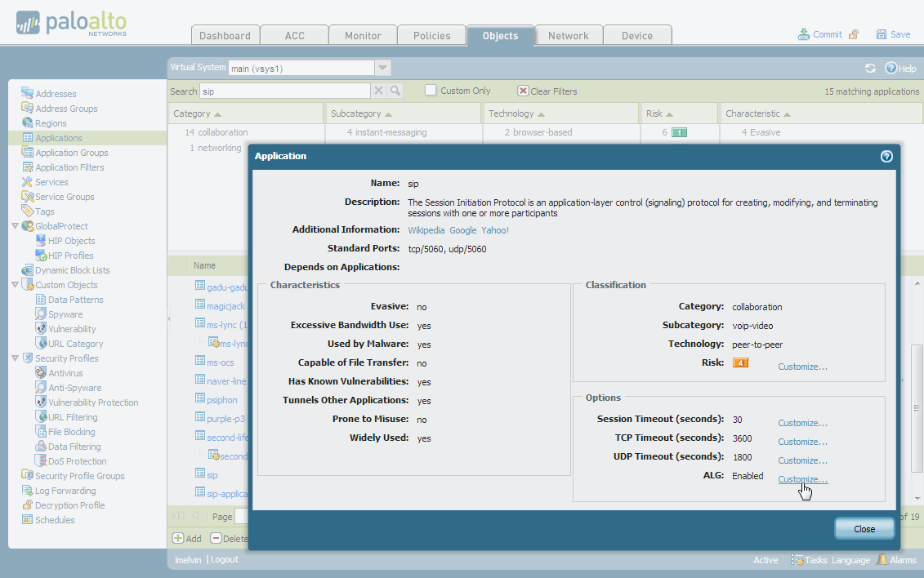
Task: Click the Wikipedia additional information link
Action: pyautogui.click(x=426, y=230)
